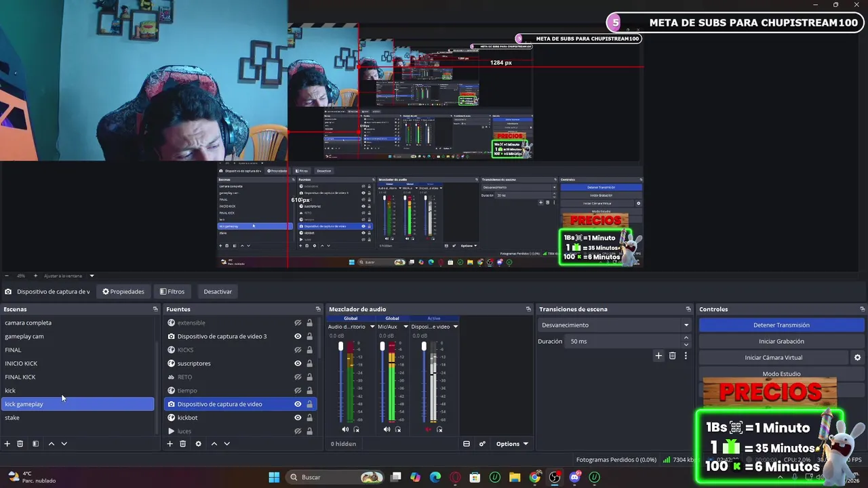Click Iniciar Cámara Virtual
868x488 pixels.
pos(774,357)
